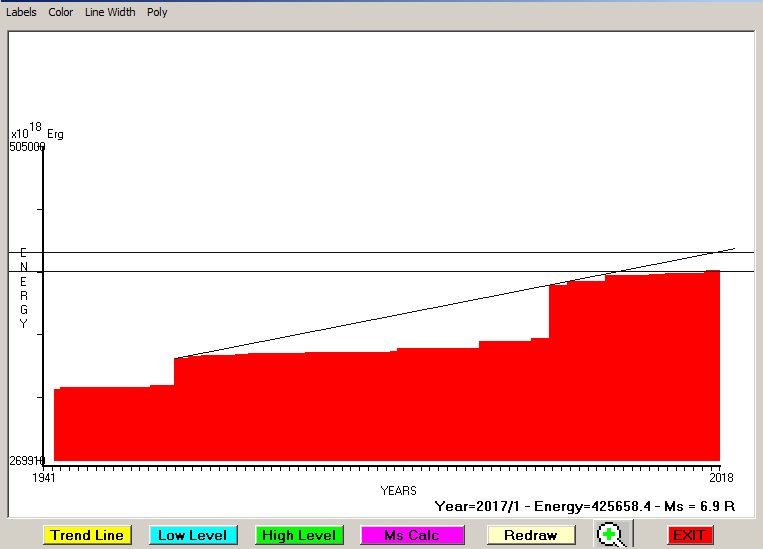
Task: Click the 505000 y-axis maximum label
Action: coord(27,147)
